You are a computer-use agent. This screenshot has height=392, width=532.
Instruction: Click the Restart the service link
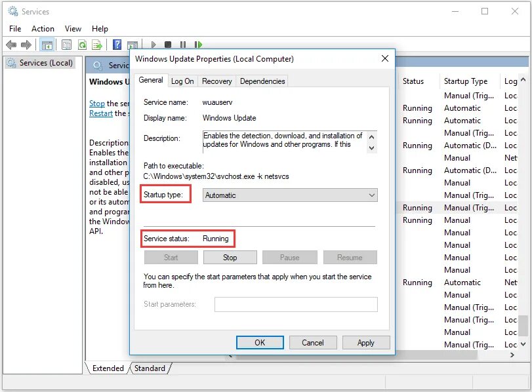pyautogui.click(x=101, y=113)
